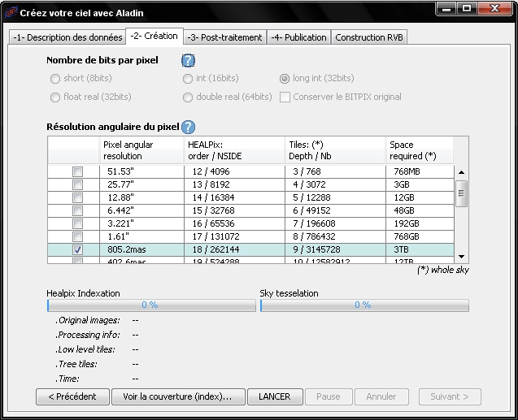Click the "5 / 12288" tiles cell
The width and height of the screenshot is (518, 420).
[x=335, y=197]
